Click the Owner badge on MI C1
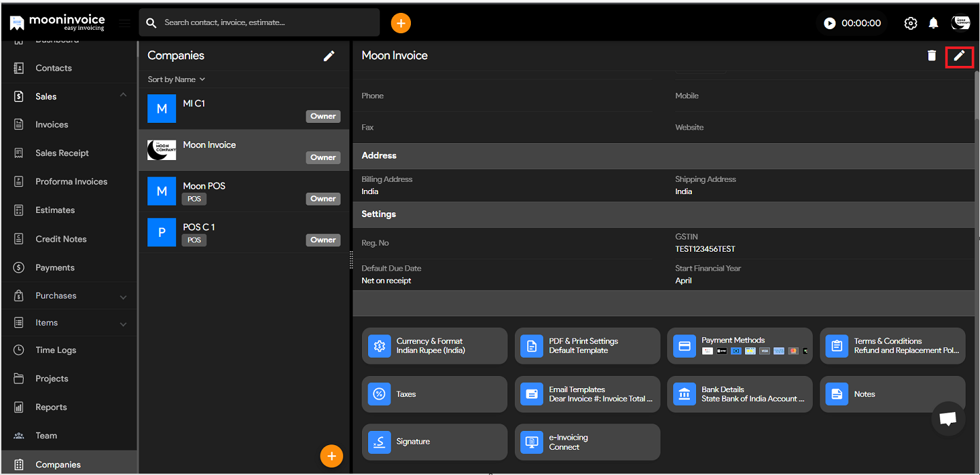The image size is (980, 475). (323, 116)
